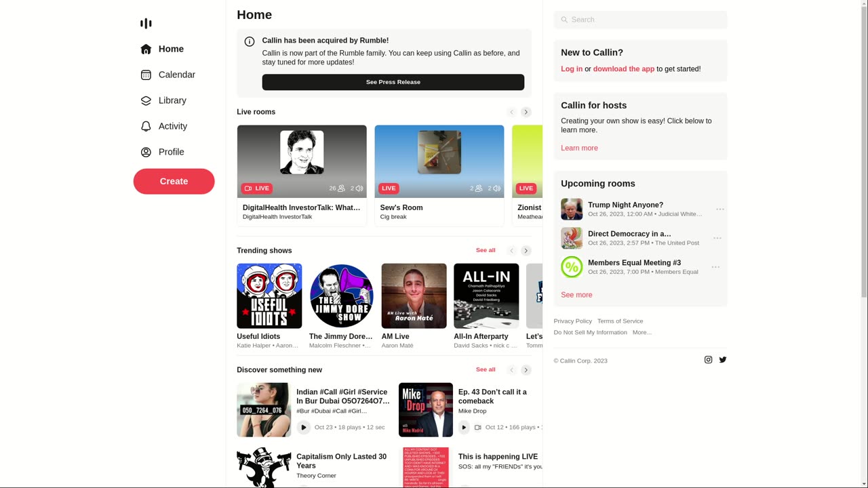Open The Jimmy Dore Show cover

coord(342,296)
